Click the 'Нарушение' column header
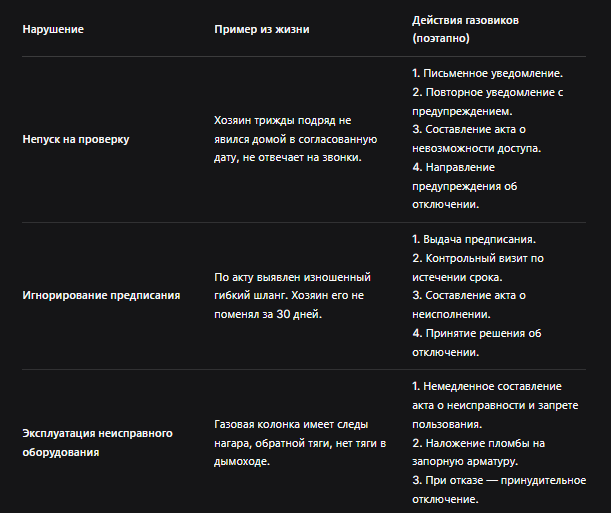This screenshot has height=513, width=611. click(x=53, y=29)
